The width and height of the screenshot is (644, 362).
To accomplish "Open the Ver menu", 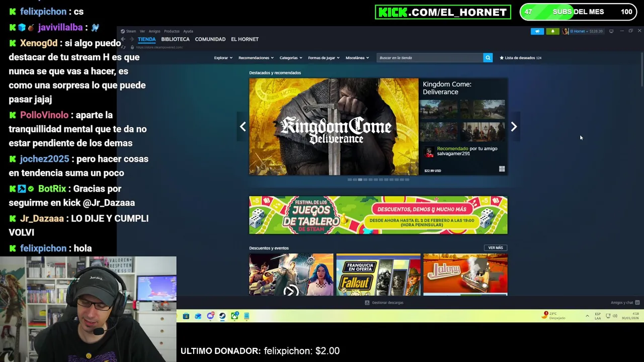I will coord(142,31).
